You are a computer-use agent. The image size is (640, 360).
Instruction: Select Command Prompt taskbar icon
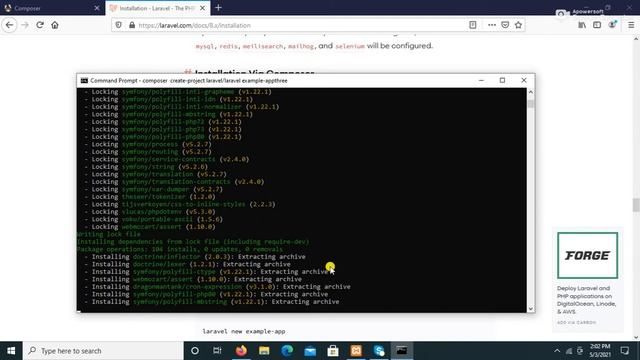click(402, 351)
